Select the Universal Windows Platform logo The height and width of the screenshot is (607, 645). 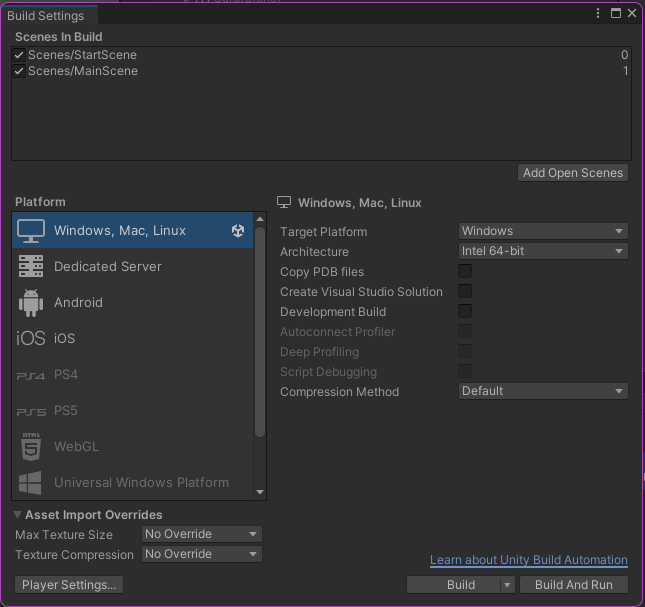[30, 483]
